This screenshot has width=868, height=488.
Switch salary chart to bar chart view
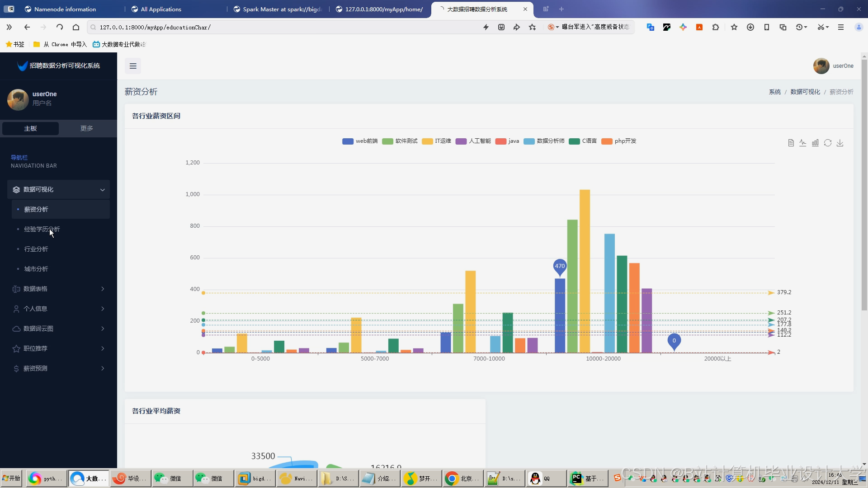[816, 143]
